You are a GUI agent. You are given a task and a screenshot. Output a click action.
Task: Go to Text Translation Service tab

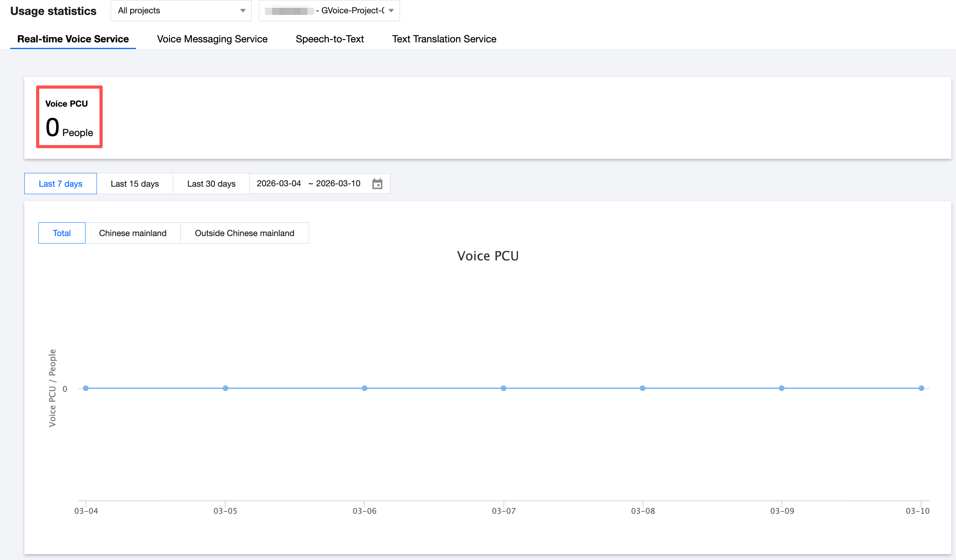click(444, 39)
